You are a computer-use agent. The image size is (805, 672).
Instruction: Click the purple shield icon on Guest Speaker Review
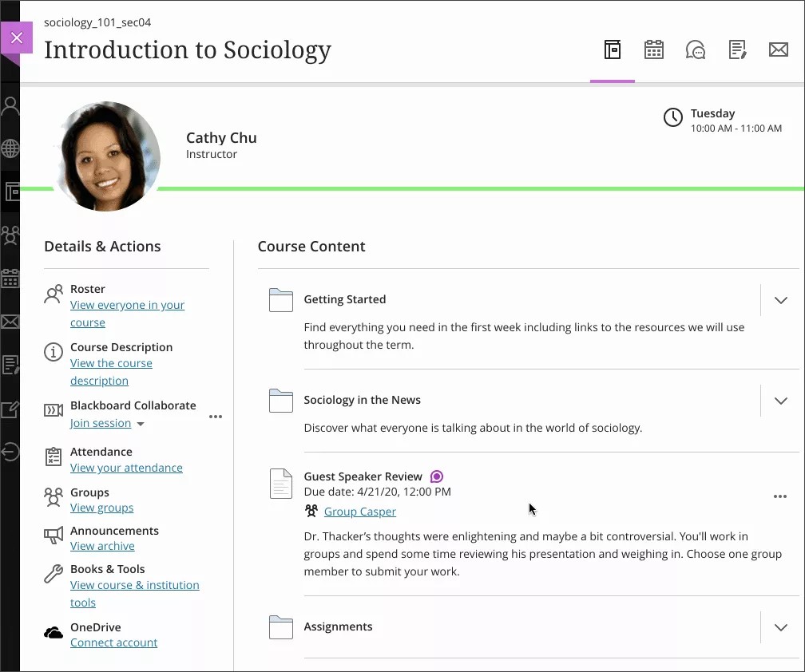coord(436,475)
